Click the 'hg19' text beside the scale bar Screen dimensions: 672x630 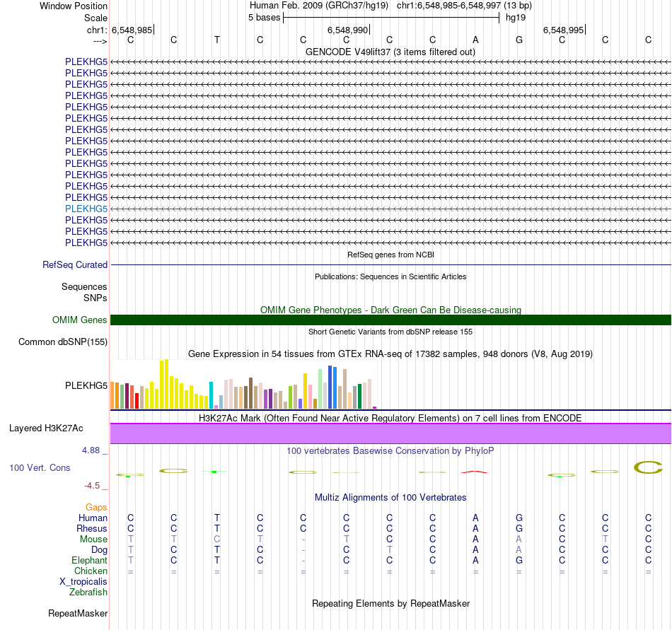(x=516, y=18)
